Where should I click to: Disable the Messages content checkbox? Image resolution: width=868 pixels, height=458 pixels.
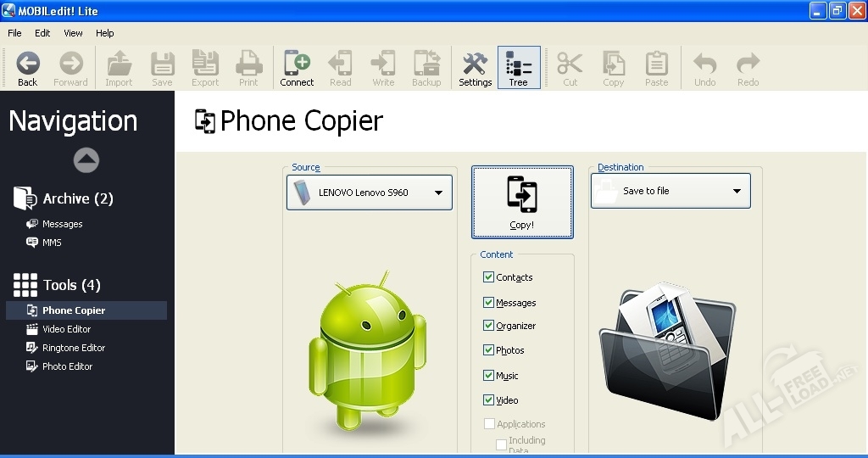coord(489,302)
